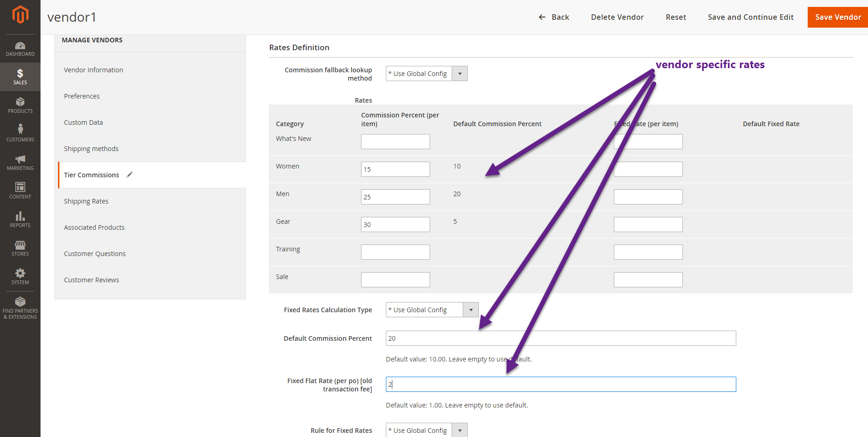Open the System sidebar menu
868x437 pixels.
(20, 277)
